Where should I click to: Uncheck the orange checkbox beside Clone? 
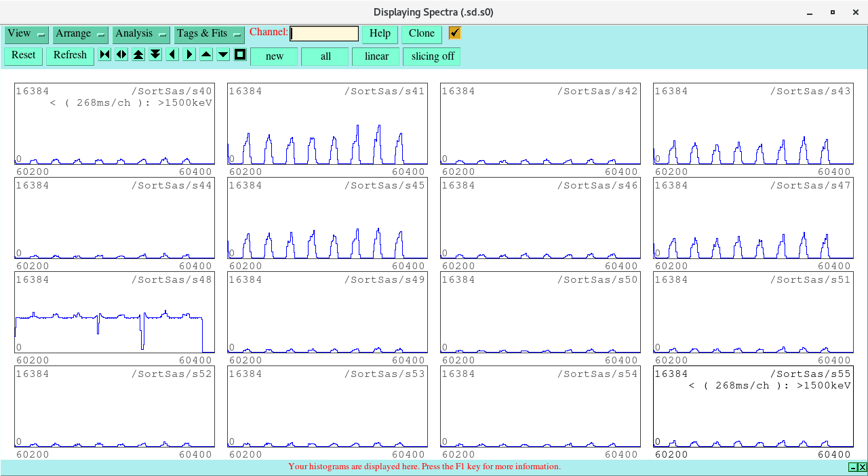(x=454, y=33)
